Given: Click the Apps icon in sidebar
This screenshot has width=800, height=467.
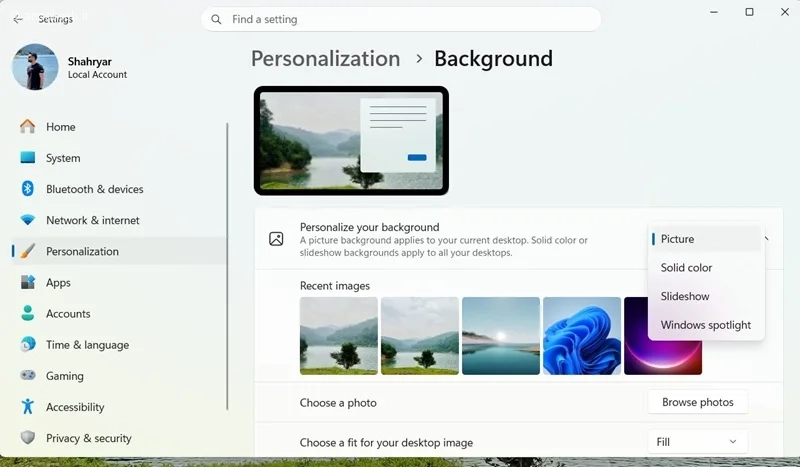Looking at the screenshot, I should click(x=28, y=282).
